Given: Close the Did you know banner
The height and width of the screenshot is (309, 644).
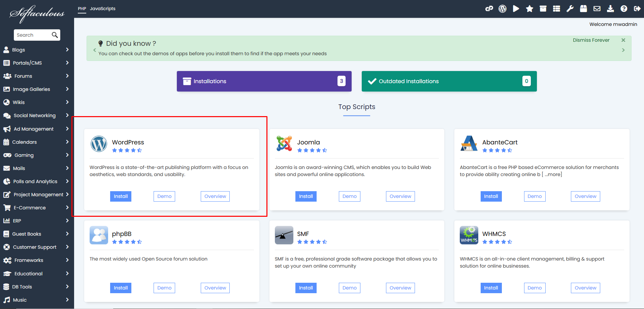Looking at the screenshot, I should coord(623,40).
